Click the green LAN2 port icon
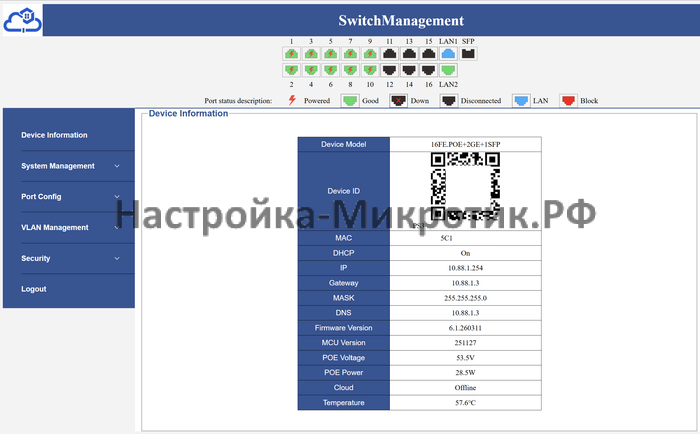 [x=448, y=70]
